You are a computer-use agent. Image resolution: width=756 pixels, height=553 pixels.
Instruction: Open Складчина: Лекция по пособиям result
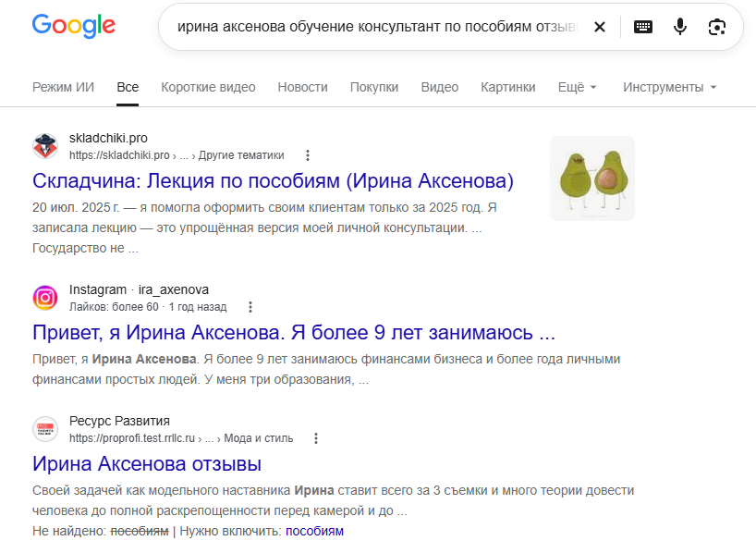click(x=273, y=181)
